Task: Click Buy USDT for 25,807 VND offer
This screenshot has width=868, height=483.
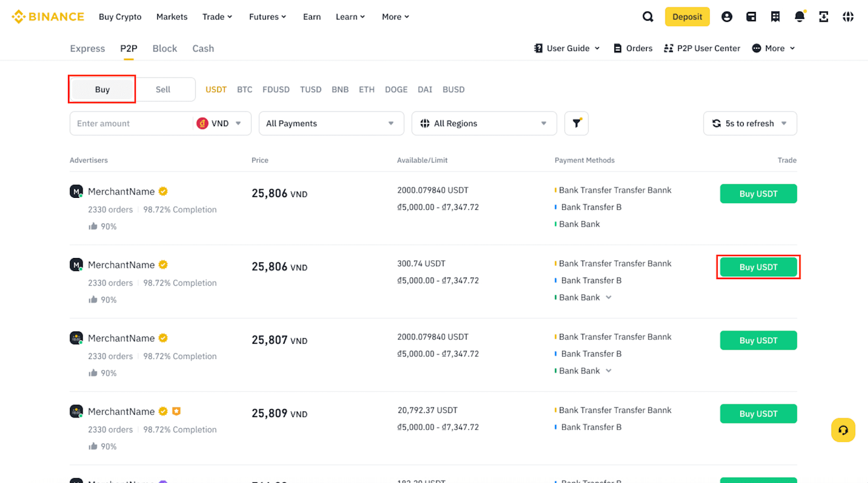Action: 758,340
